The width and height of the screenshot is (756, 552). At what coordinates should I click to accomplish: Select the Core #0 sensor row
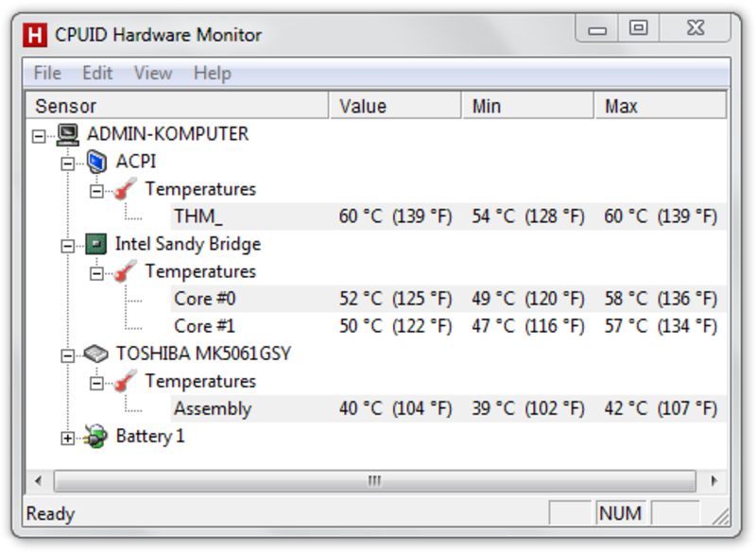(x=448, y=299)
